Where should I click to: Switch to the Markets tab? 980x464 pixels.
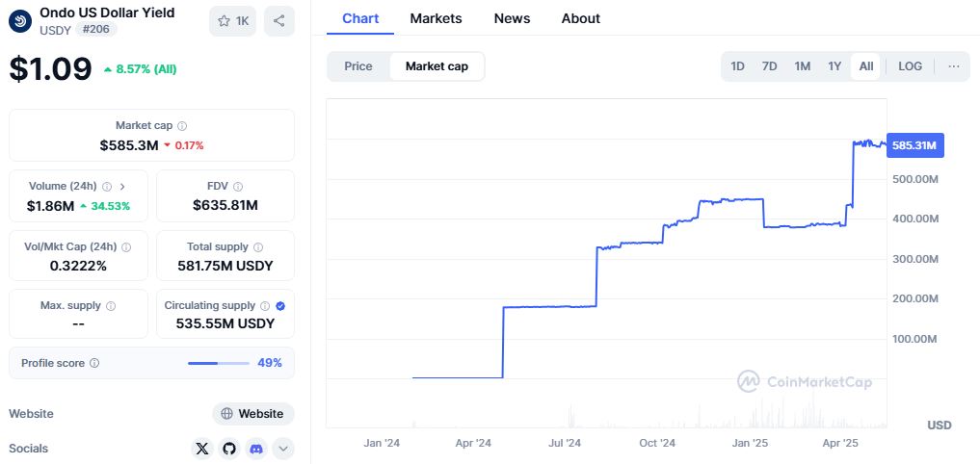[x=436, y=18]
